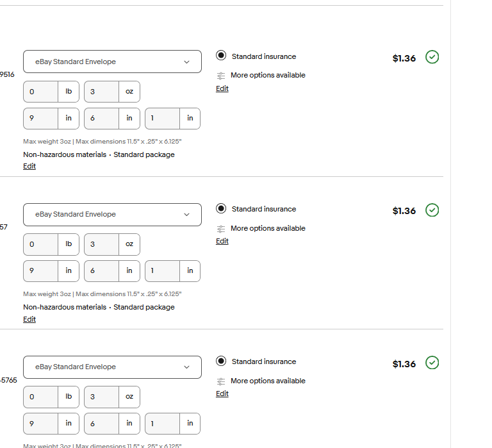Click Edit under More options in the 9516 row
The image size is (492, 448).
222,88
